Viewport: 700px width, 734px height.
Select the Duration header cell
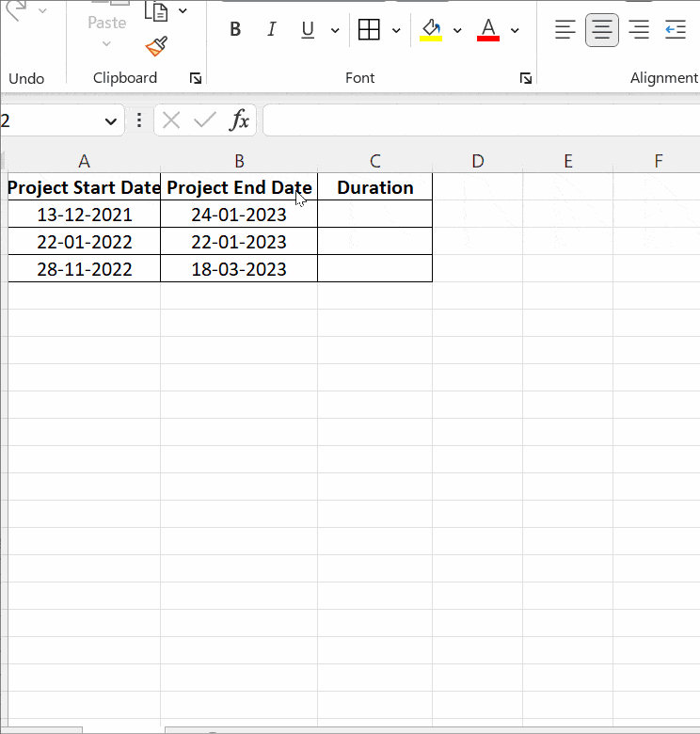pyautogui.click(x=374, y=187)
